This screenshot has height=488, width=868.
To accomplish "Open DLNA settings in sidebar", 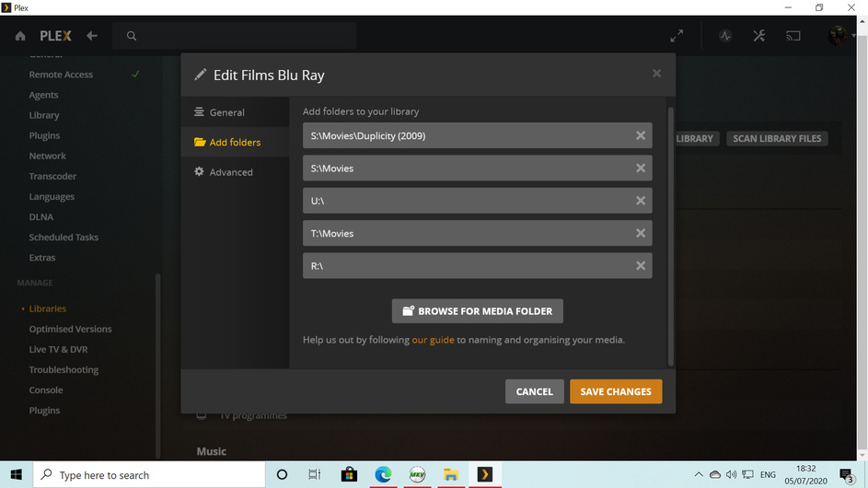I will click(41, 217).
